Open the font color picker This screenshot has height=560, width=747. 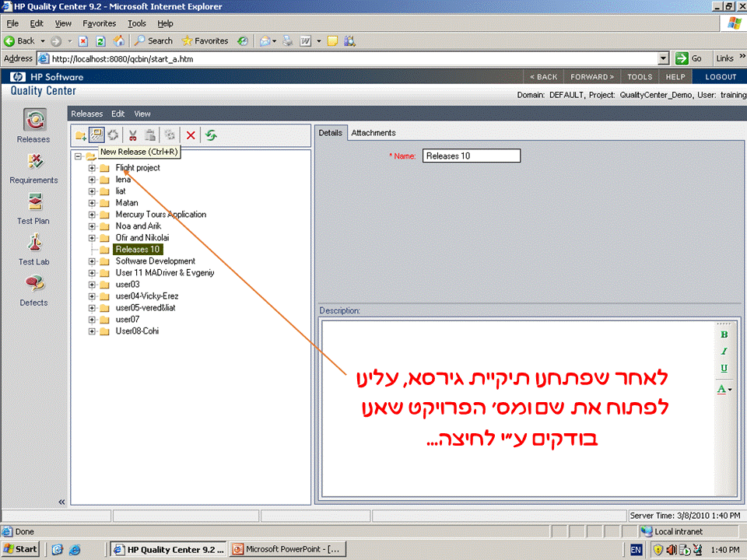coord(724,389)
